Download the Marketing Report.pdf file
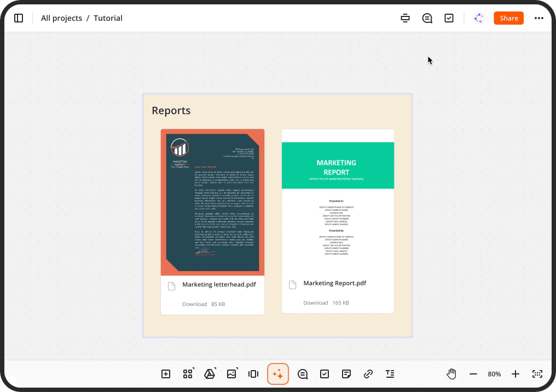 [x=316, y=303]
